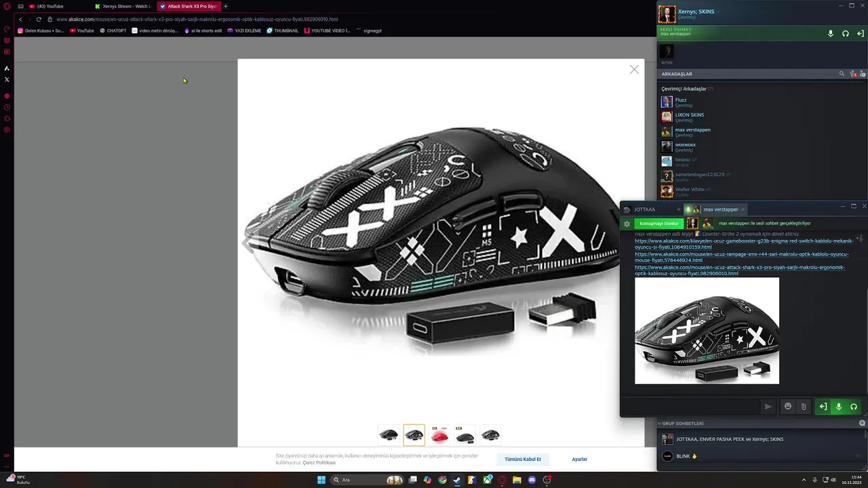This screenshot has height=488, width=868.
Task: Open cookie Ayarlar settings
Action: (580, 459)
